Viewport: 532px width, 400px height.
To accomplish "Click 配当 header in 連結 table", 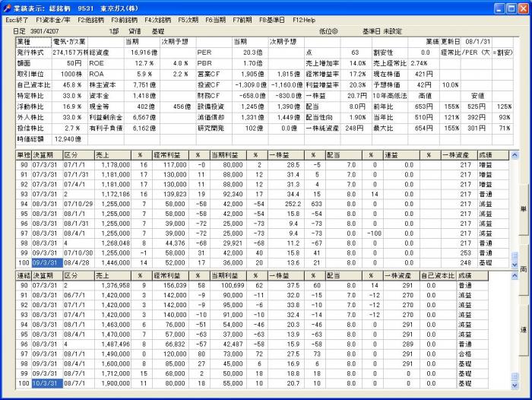I will pyautogui.click(x=344, y=276).
